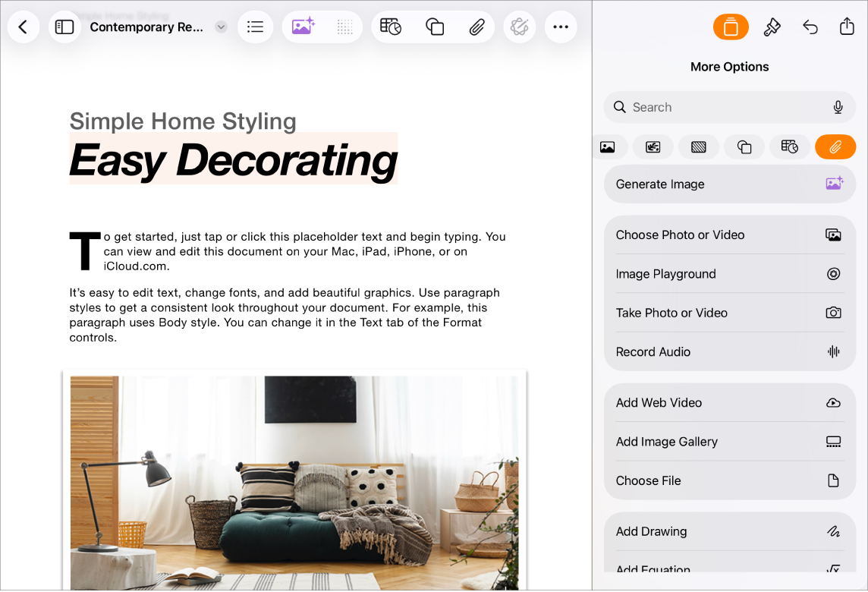868x592 pixels.
Task: Click the Apple Intelligence writing tools icon
Action: [x=519, y=27]
